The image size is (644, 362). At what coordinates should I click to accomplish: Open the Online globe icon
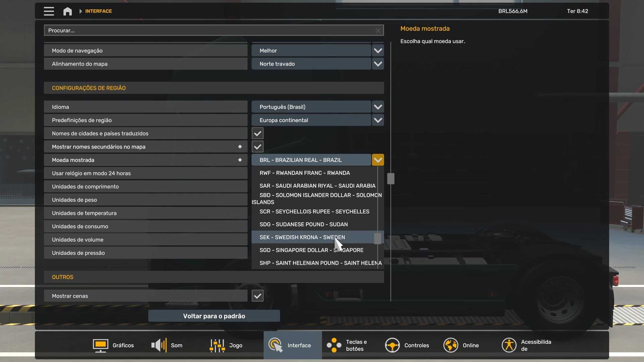(450, 345)
